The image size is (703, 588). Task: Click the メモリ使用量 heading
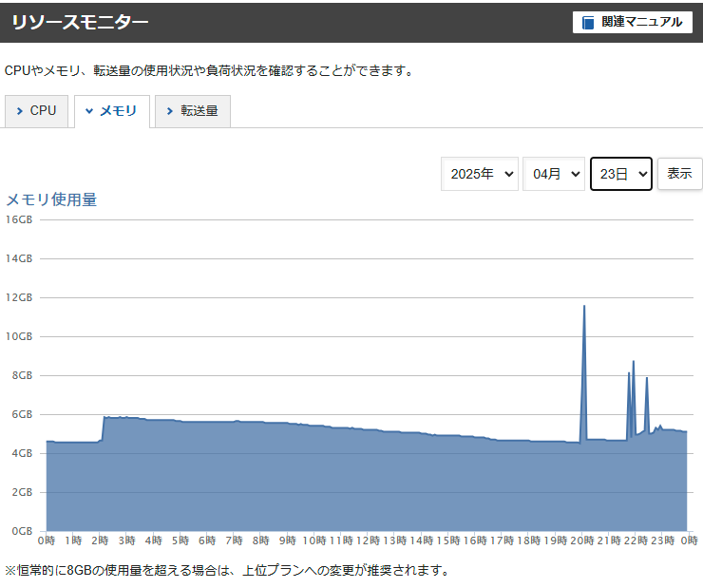click(x=51, y=199)
